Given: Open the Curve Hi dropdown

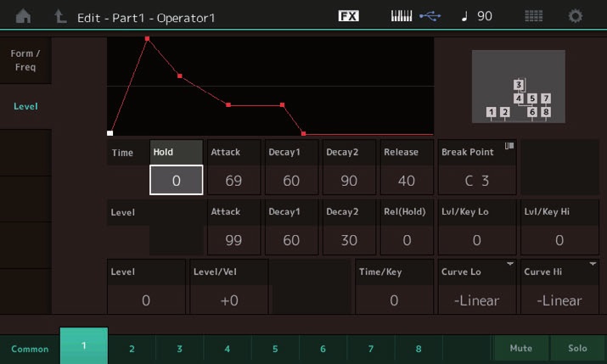Looking at the screenshot, I should pyautogui.click(x=559, y=287).
